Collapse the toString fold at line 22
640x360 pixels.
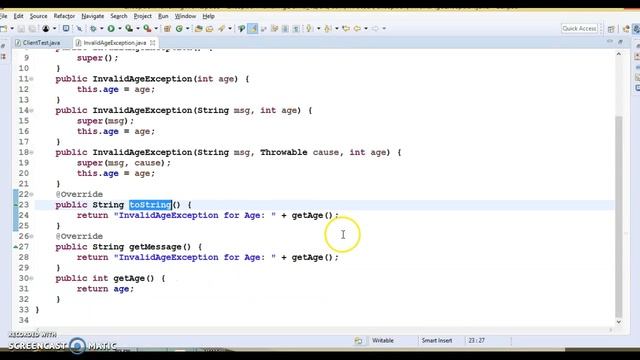31,194
